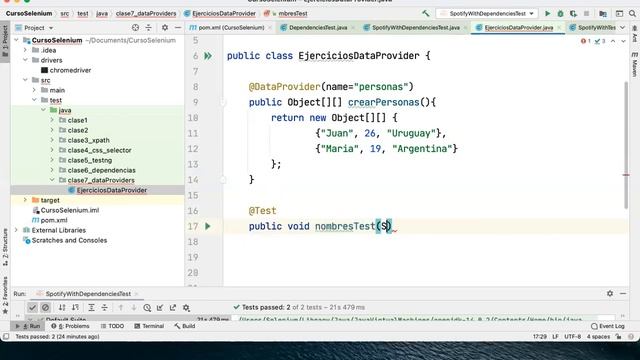Viewport: 640px width, 360px height.
Task: Expand the clase1 package
Action: [x=52, y=120]
